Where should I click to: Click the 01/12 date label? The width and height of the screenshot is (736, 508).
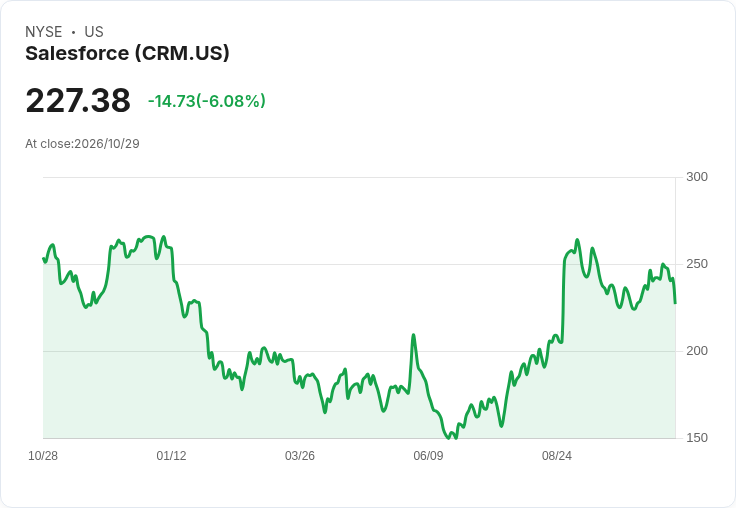171,456
